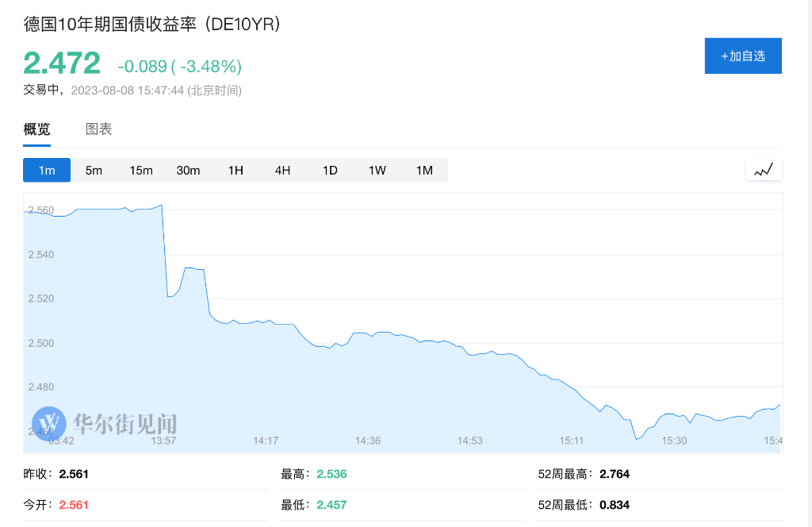812x527 pixels.
Task: Switch chart to 1M monthly interval
Action: 424,171
